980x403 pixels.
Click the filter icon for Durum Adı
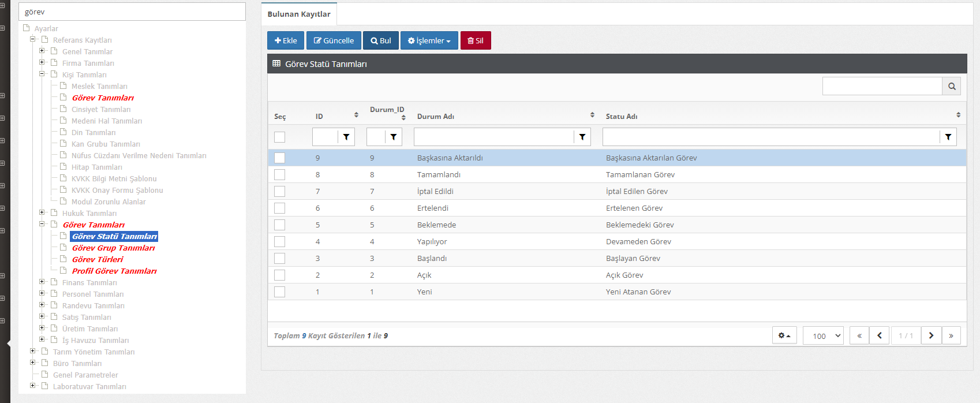pyautogui.click(x=582, y=137)
